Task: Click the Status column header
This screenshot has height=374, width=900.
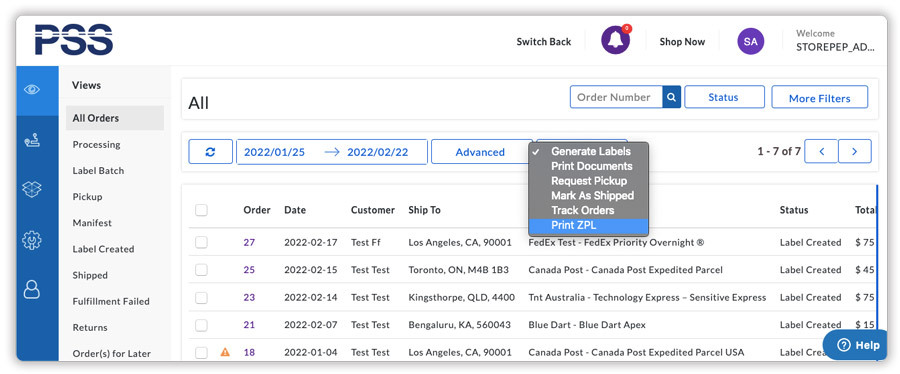Action: pos(794,210)
